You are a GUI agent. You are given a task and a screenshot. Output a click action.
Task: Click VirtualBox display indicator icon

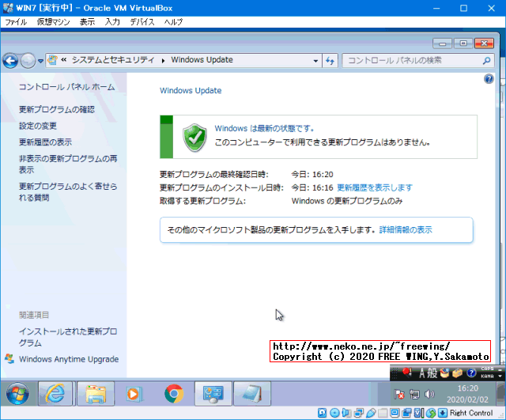click(x=395, y=413)
